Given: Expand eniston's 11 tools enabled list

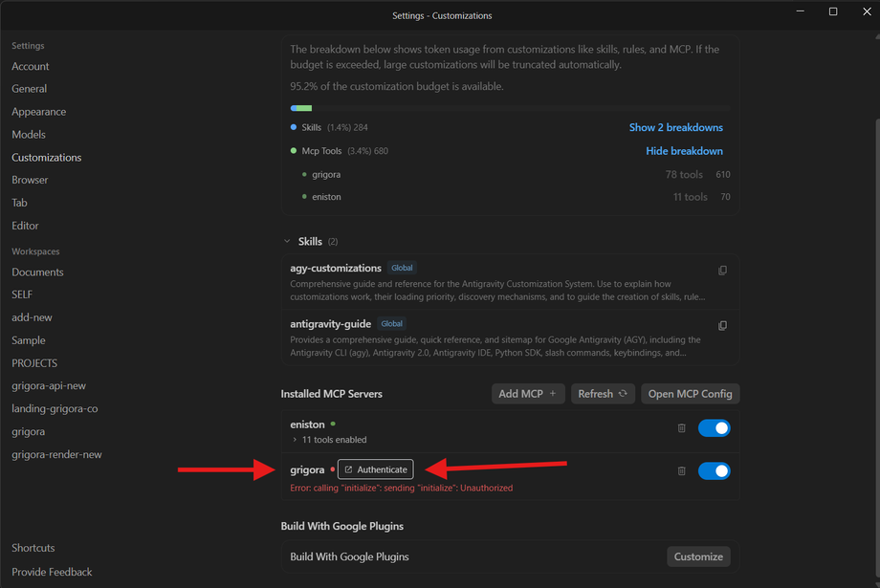Looking at the screenshot, I should click(295, 440).
